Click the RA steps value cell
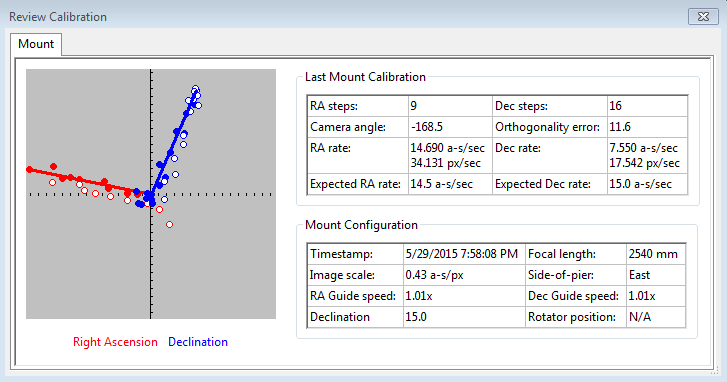This screenshot has width=727, height=382. (x=450, y=106)
